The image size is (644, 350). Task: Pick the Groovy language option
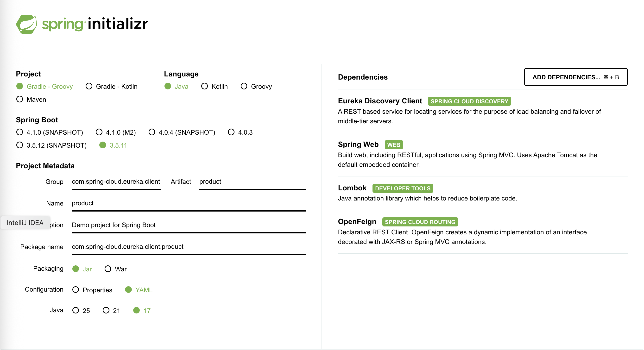coord(256,87)
